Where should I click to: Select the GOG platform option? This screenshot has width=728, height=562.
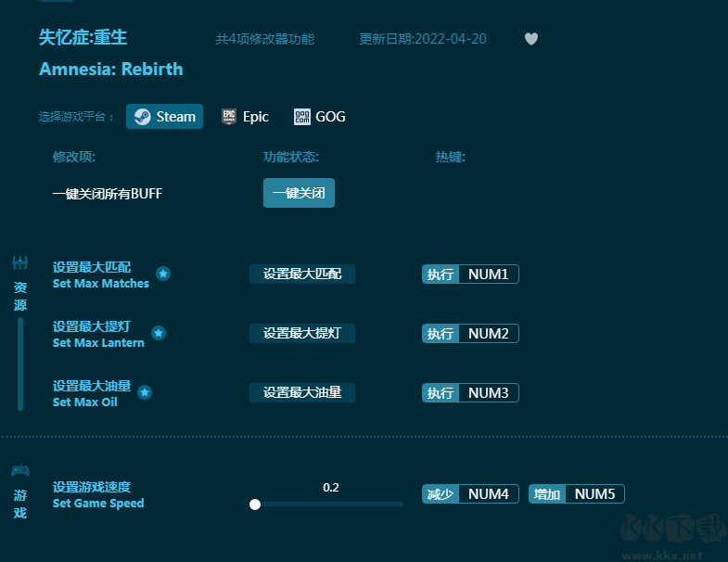(x=319, y=117)
